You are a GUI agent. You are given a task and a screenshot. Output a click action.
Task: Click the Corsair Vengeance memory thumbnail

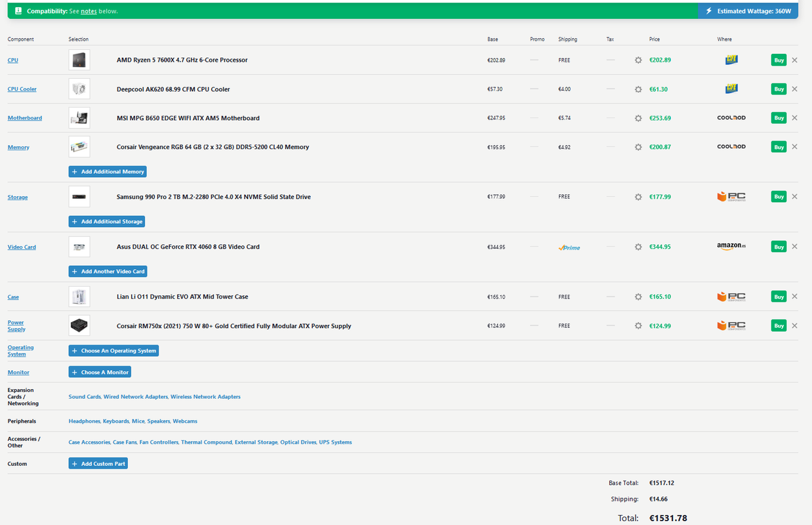click(x=79, y=146)
